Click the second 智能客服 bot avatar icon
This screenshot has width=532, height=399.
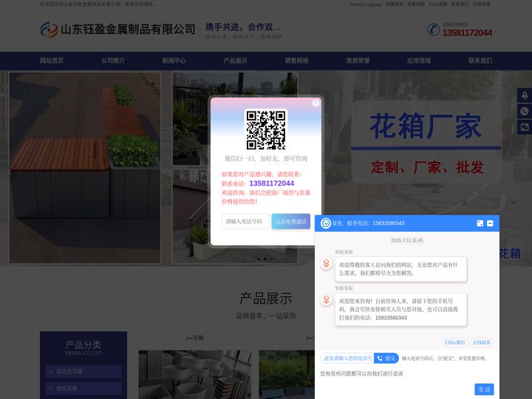click(326, 300)
